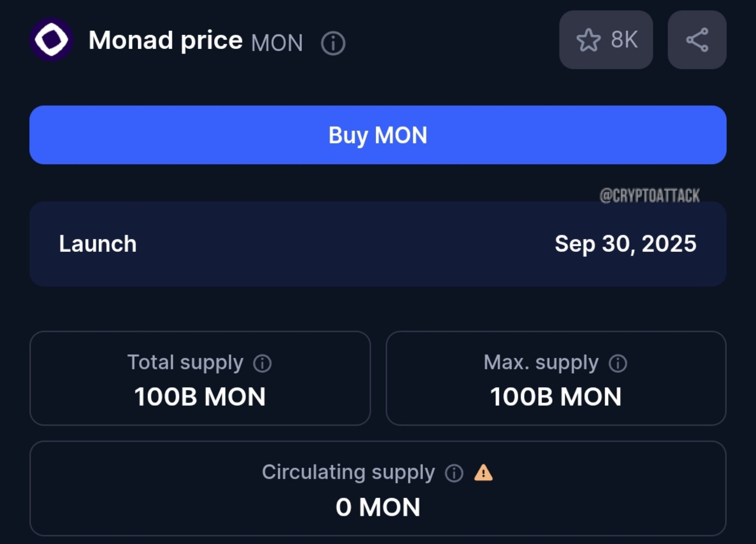The height and width of the screenshot is (544, 756).
Task: Click the 100B MON total supply value
Action: [200, 397]
